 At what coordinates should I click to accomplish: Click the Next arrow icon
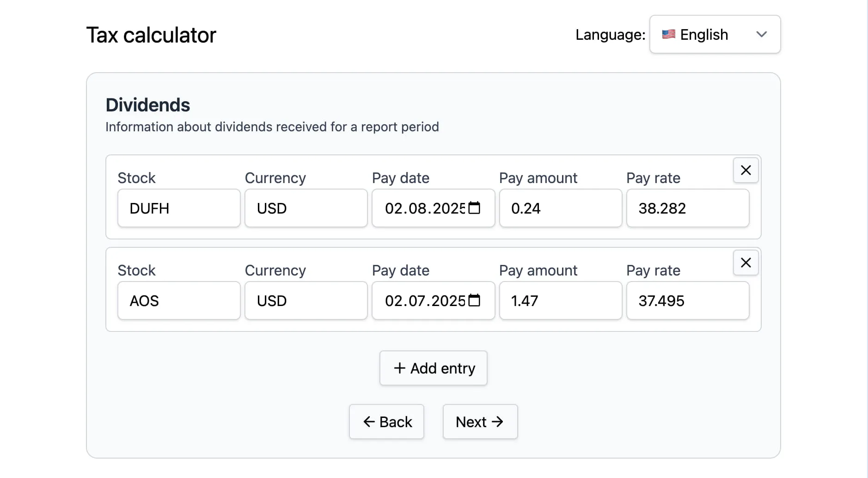point(498,422)
